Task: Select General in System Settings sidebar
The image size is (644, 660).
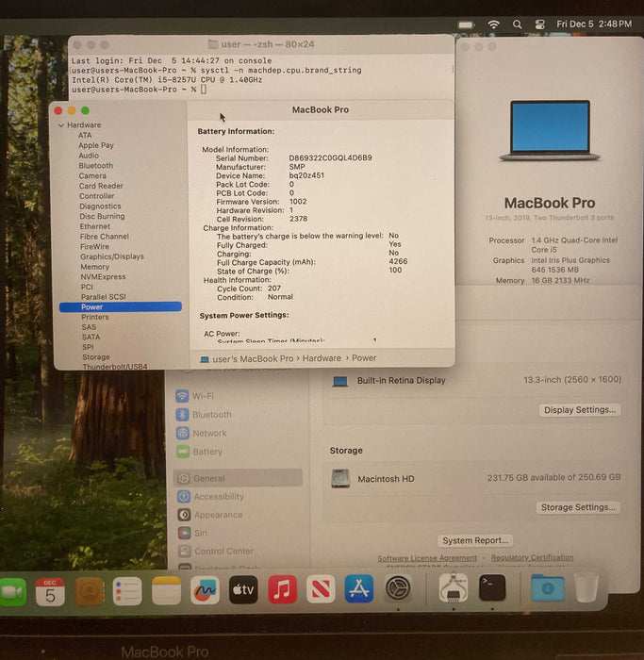Action: (x=238, y=478)
